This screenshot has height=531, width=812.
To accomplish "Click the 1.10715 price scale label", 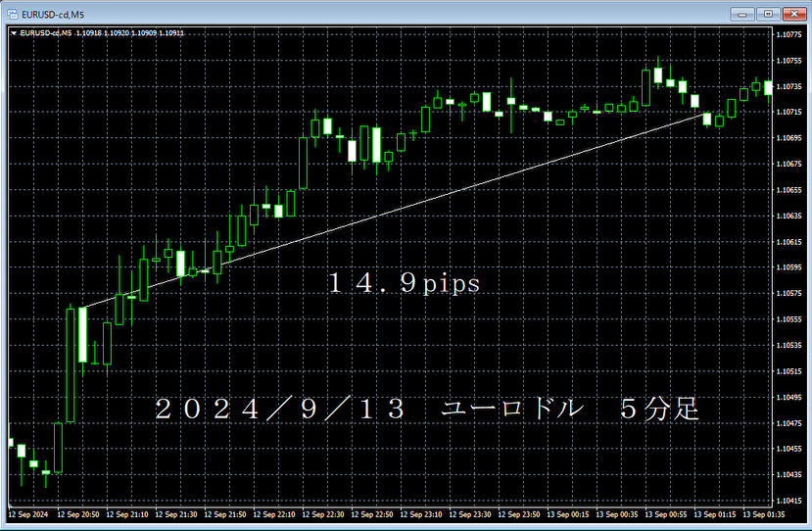I will 789,112.
